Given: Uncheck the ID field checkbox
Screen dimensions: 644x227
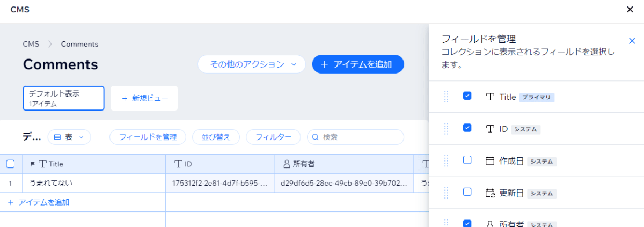Looking at the screenshot, I should tap(467, 128).
